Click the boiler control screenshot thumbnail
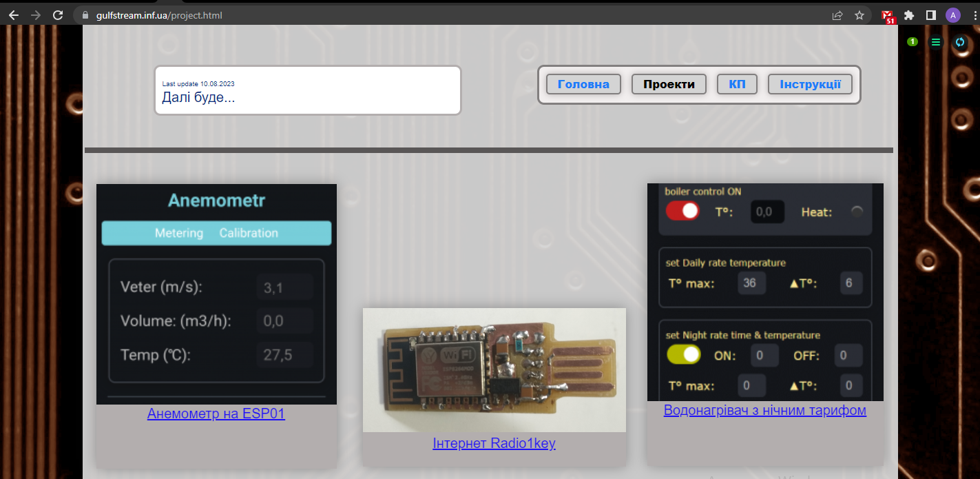 point(765,292)
